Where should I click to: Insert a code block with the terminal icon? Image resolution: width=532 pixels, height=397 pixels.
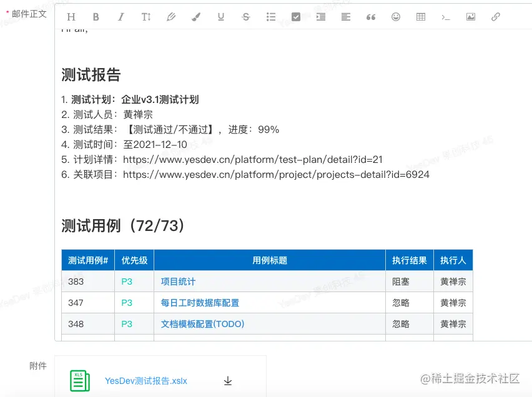click(x=445, y=17)
